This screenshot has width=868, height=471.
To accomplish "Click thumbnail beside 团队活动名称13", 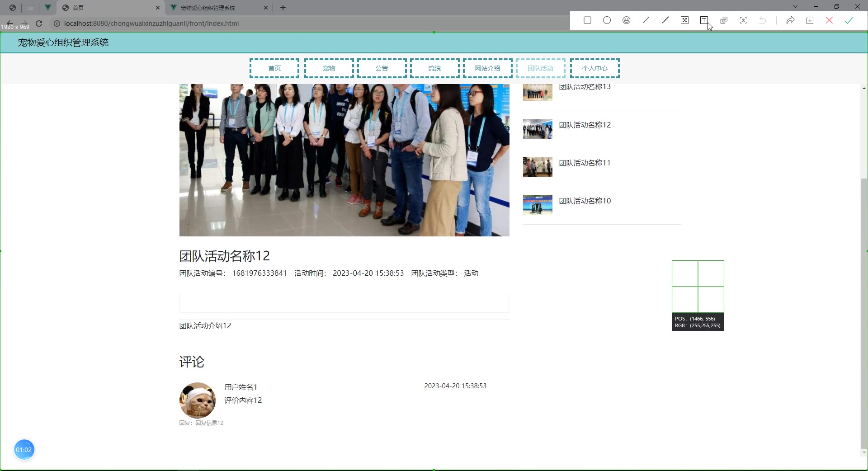I will tap(538, 92).
